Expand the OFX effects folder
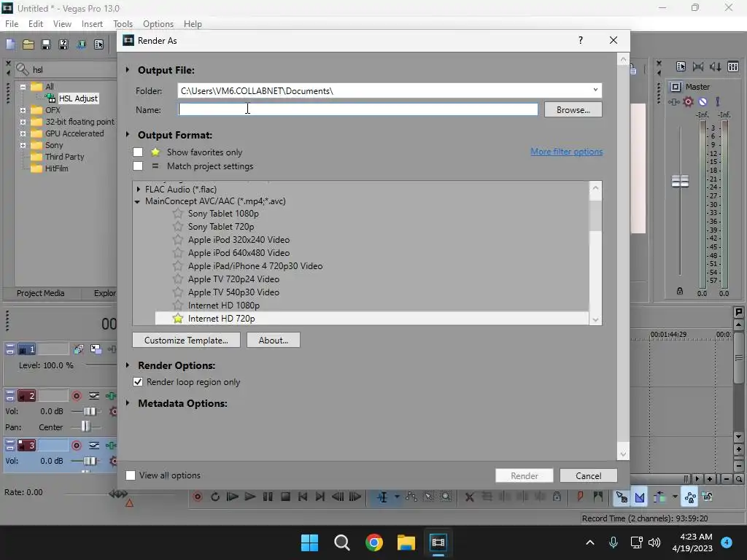 pyautogui.click(x=23, y=110)
